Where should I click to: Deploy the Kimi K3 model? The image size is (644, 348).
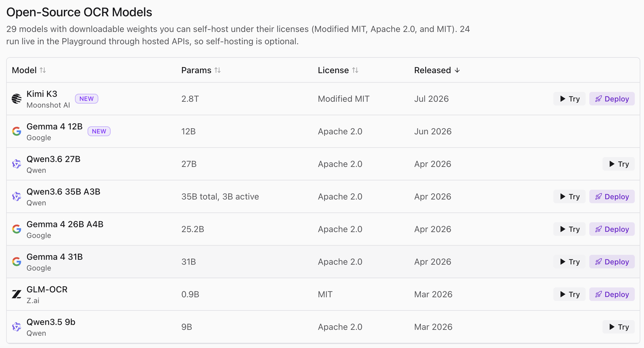coord(612,99)
